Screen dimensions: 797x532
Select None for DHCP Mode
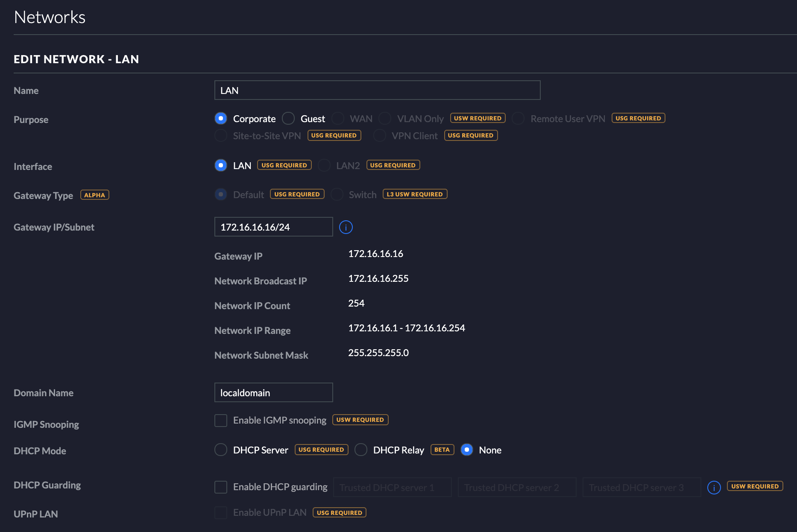[x=467, y=450]
